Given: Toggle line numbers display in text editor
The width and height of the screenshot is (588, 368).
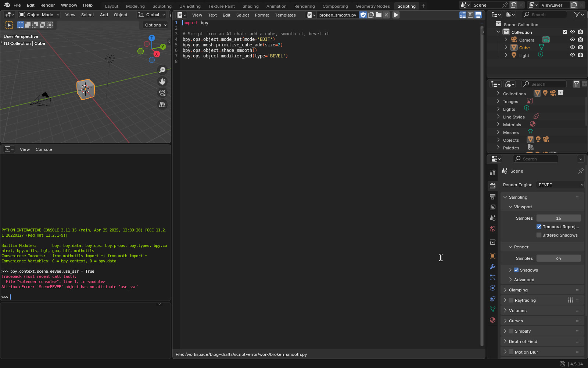Looking at the screenshot, I should click(463, 15).
